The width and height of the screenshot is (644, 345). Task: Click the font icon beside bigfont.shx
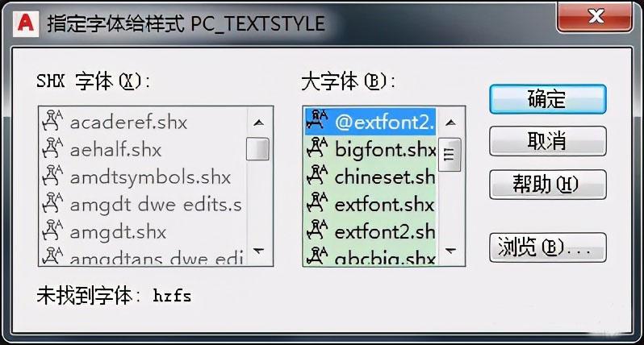(320, 150)
